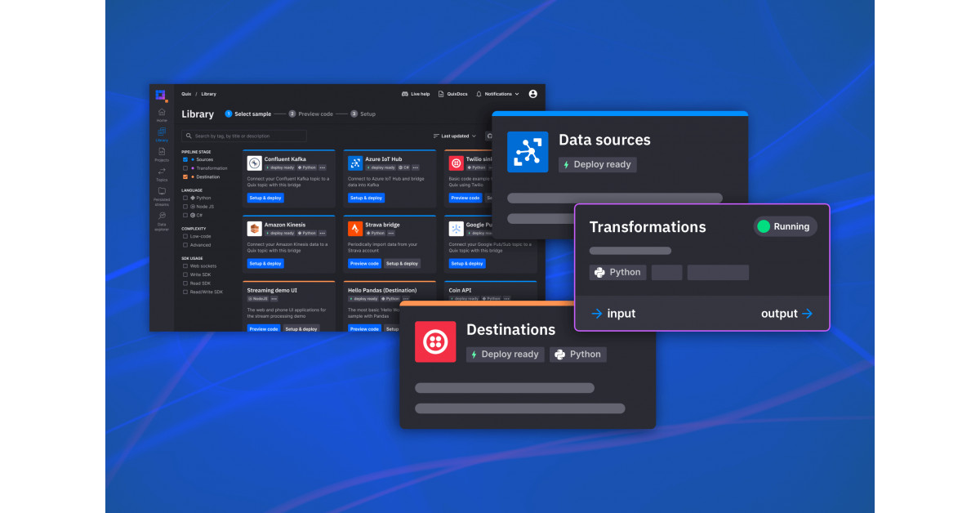Click the Running status indicator on Transformations
980x513 pixels.
(x=784, y=227)
